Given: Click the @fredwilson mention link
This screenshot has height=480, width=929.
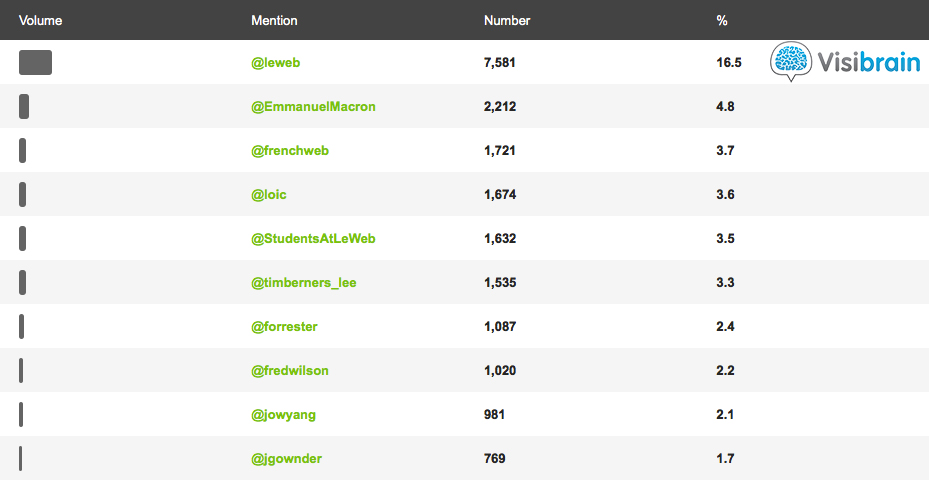Looking at the screenshot, I should coord(290,371).
